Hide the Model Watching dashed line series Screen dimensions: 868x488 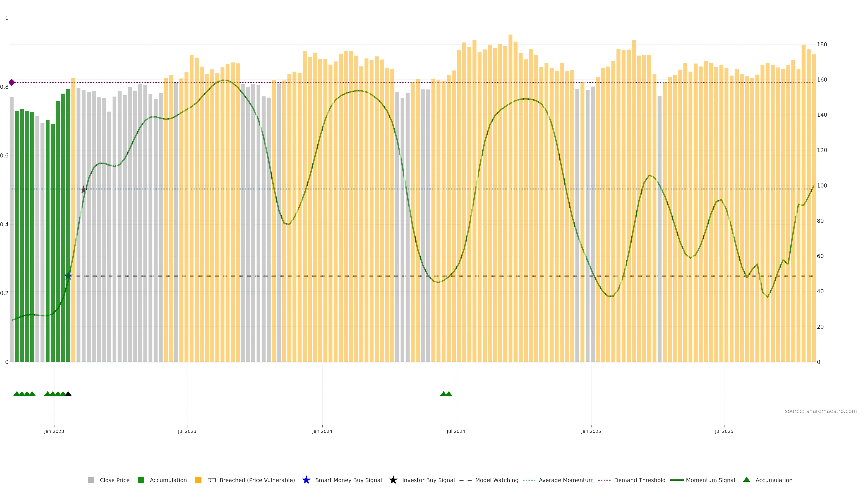point(496,480)
